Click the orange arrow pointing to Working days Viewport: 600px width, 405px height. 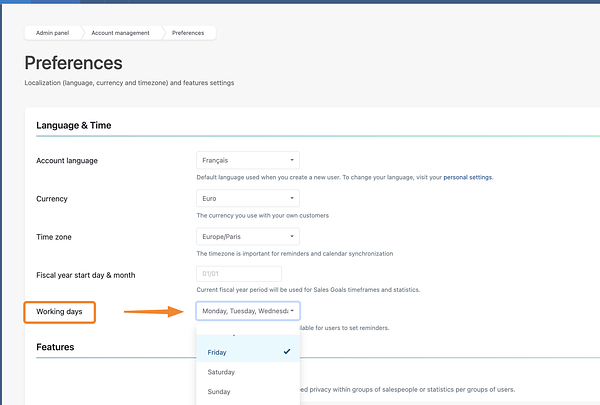point(155,312)
